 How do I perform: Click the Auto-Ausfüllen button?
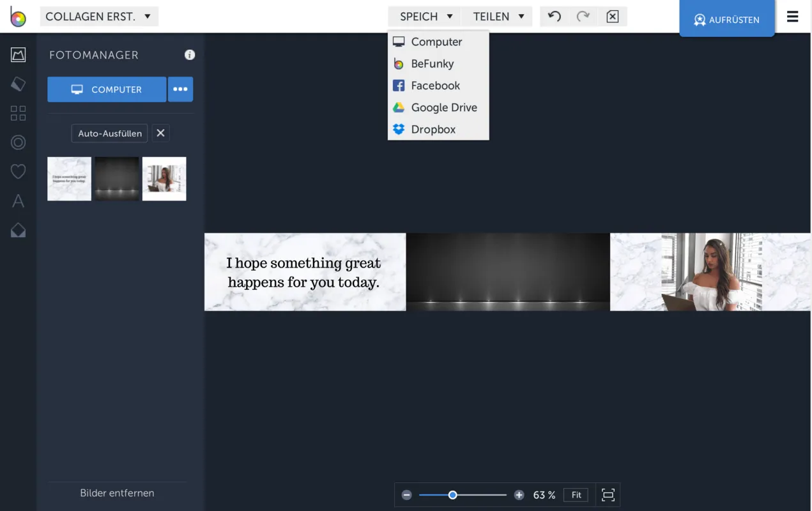[110, 133]
